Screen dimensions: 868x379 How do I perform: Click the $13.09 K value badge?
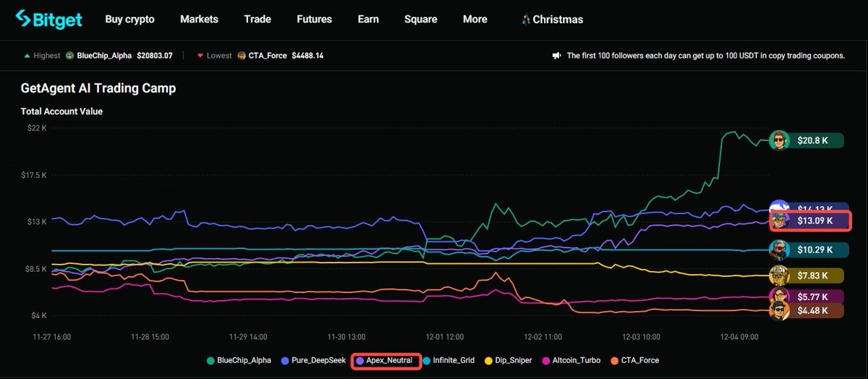pyautogui.click(x=817, y=221)
